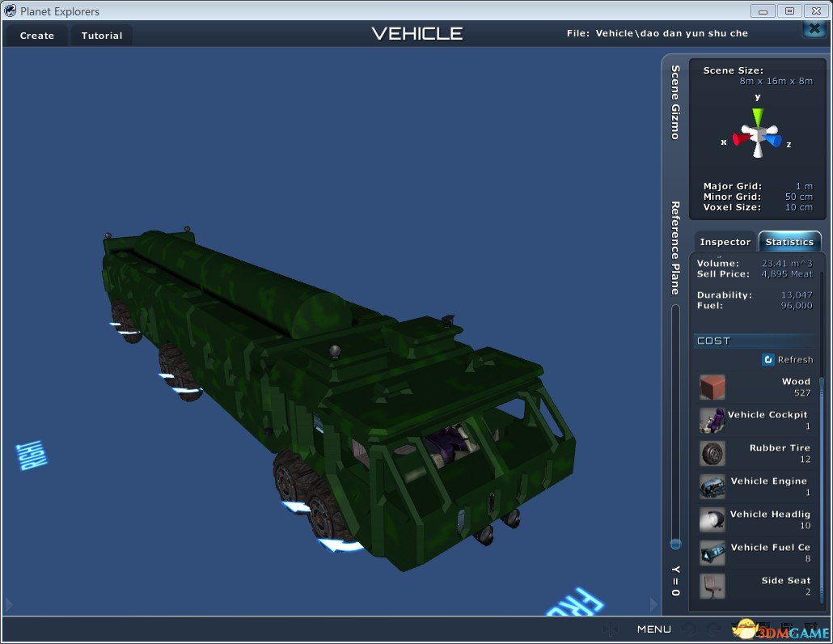
Task: Select the Reference Plane vertical tab
Action: click(x=675, y=248)
